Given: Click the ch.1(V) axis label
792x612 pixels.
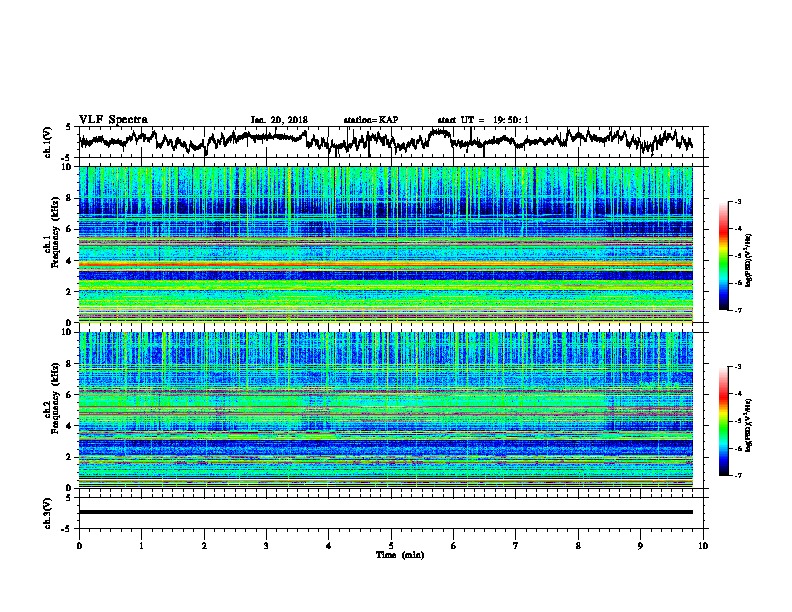Looking at the screenshot, I should click(x=48, y=142).
